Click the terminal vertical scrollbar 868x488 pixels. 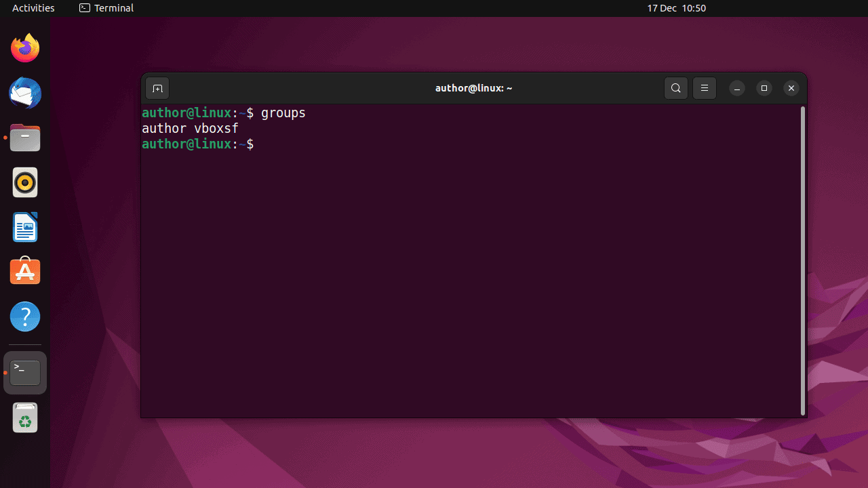[x=803, y=260]
